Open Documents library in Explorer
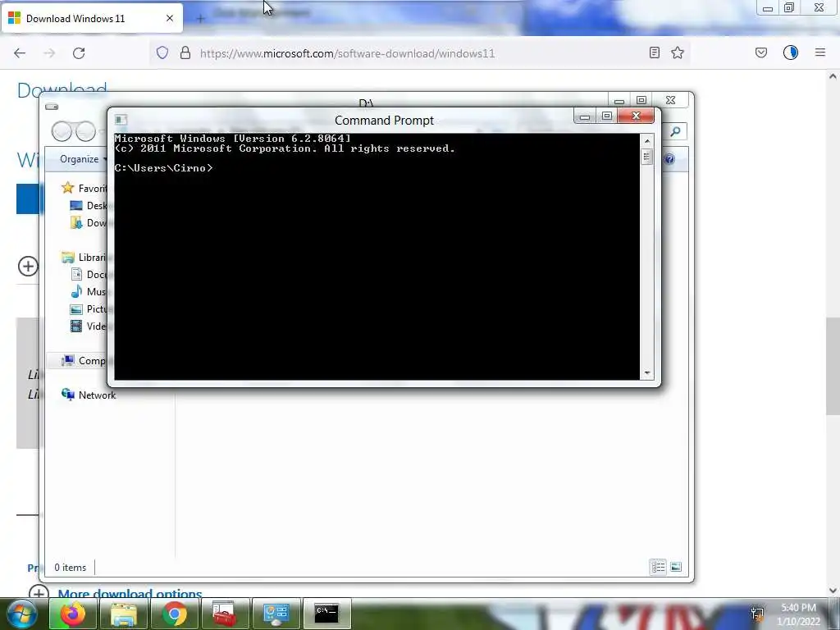Viewport: 840px width, 630px height. pyautogui.click(x=89, y=274)
